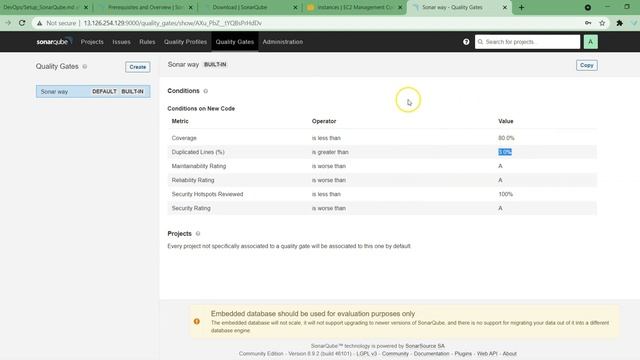Screen dimensions: 640x360
Task: Open a new browser tab
Action: tap(521, 7)
